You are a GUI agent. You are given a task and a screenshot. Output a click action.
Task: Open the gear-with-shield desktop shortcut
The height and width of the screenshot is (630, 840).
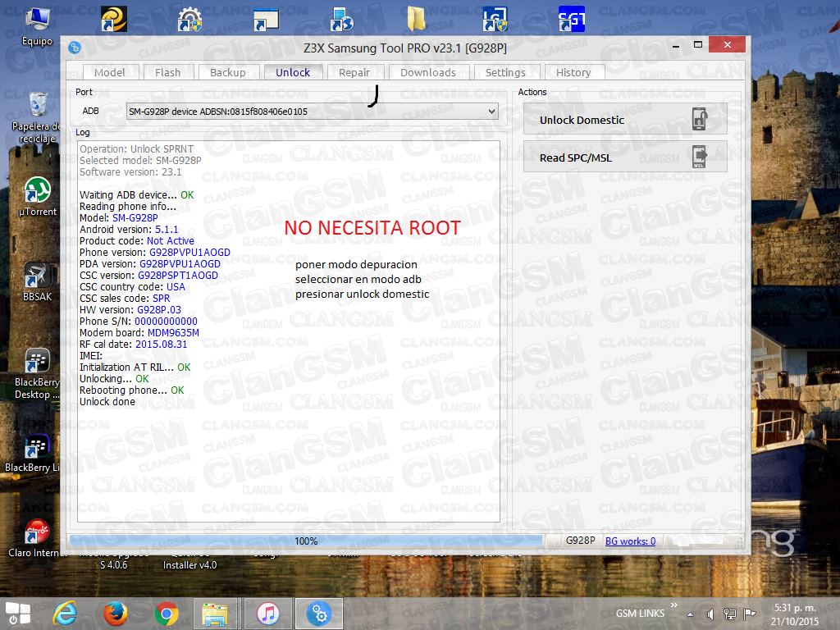coord(189,20)
